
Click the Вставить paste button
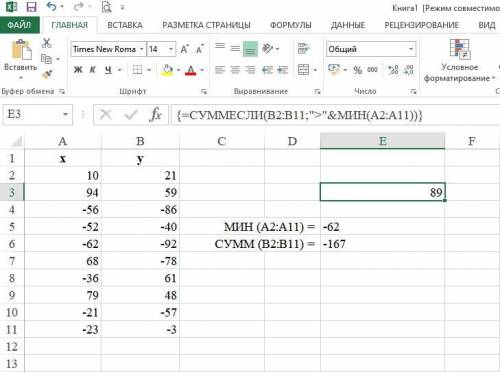pyautogui.click(x=21, y=59)
